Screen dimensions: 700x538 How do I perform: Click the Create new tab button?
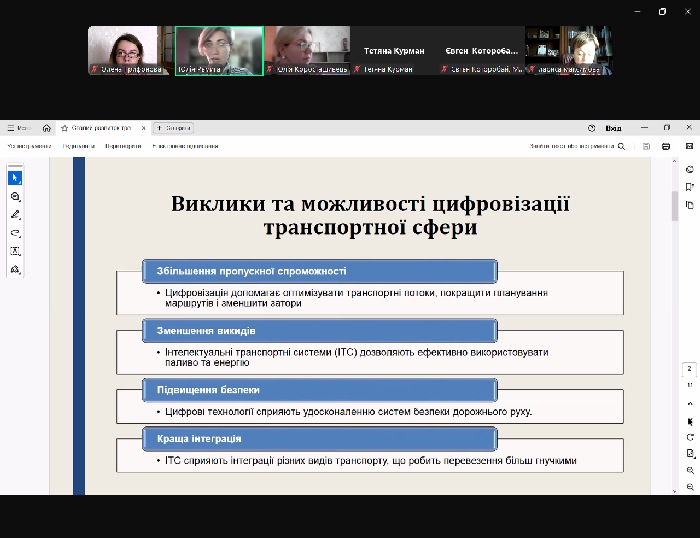click(173, 128)
